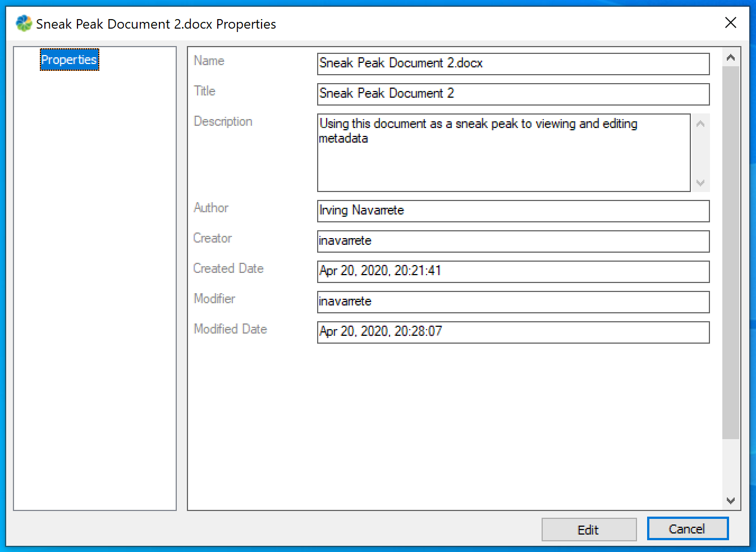Viewport: 756px width, 552px height.
Task: Select the Modified Date value field
Action: click(512, 332)
